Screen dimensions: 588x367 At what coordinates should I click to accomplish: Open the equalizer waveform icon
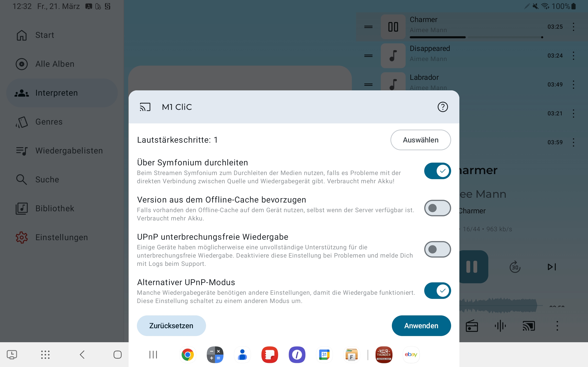point(500,326)
